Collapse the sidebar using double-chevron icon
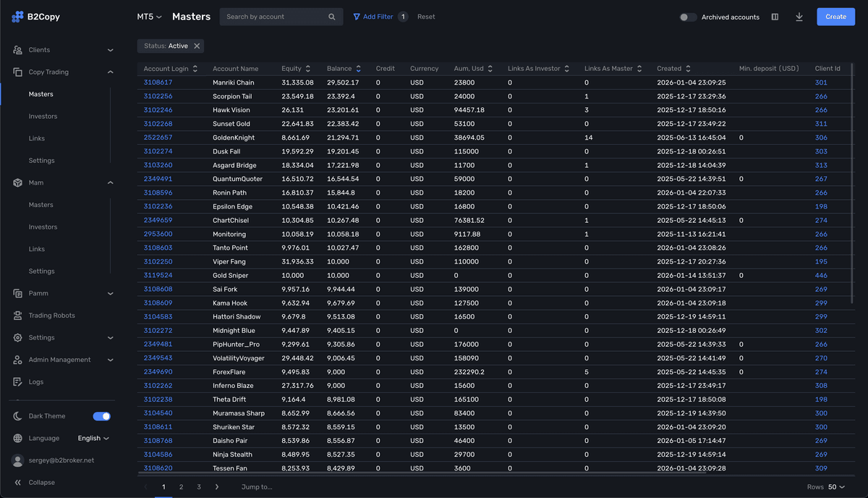The image size is (868, 498). (x=17, y=482)
